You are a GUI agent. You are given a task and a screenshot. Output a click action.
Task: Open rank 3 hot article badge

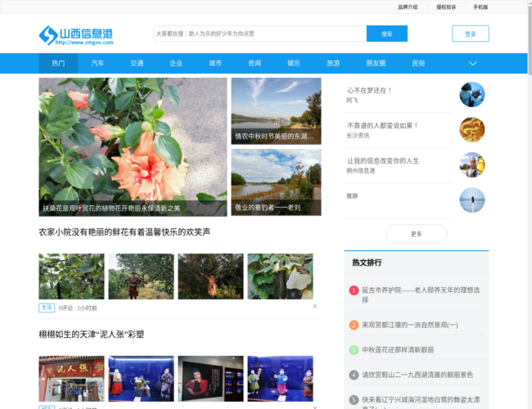pyautogui.click(x=354, y=349)
